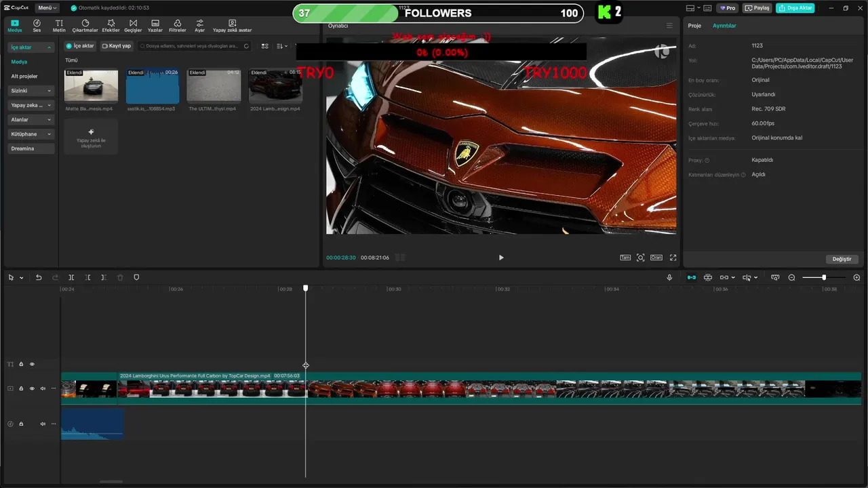Click the delete-right trim icon
868x488 pixels.
(104, 277)
